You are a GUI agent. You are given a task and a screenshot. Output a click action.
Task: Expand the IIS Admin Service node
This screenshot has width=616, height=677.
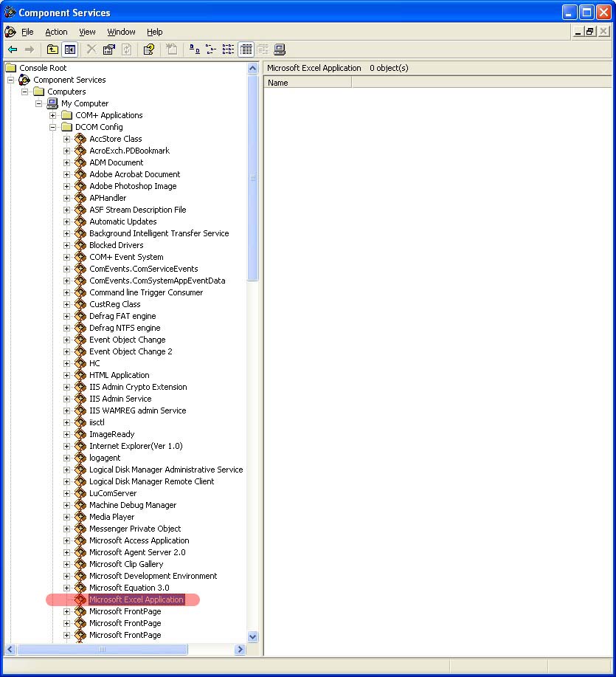tap(66, 399)
